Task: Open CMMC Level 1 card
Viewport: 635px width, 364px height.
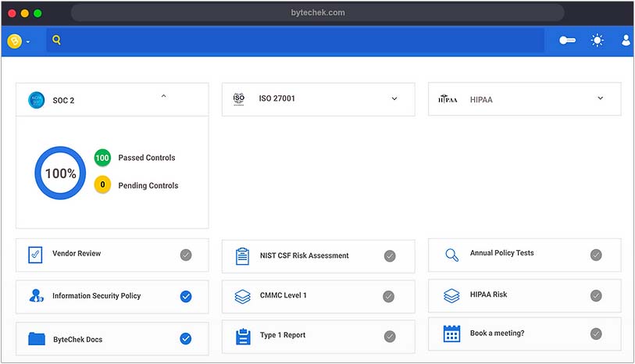Action: (319, 296)
